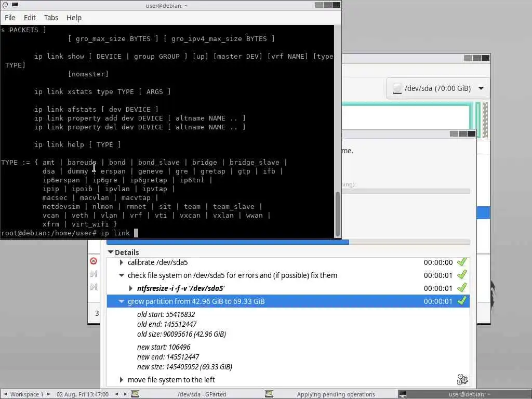Click the Applying pending operations taskbar icon
Image resolution: width=532 pixels, height=399 pixels.
point(269,394)
